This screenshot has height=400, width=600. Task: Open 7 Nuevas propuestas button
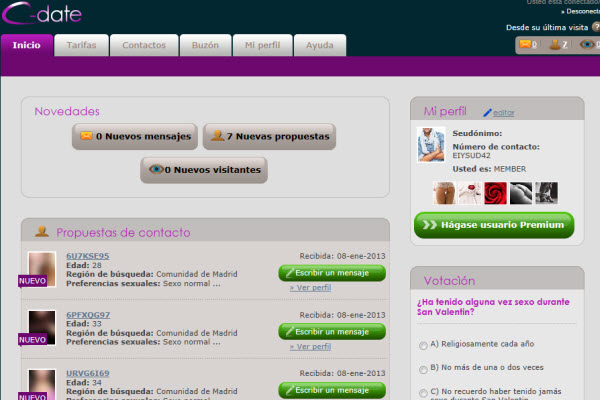click(269, 136)
